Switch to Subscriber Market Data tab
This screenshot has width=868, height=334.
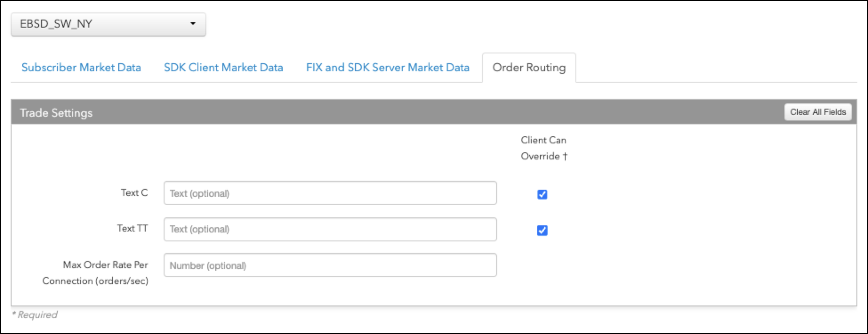click(x=81, y=68)
